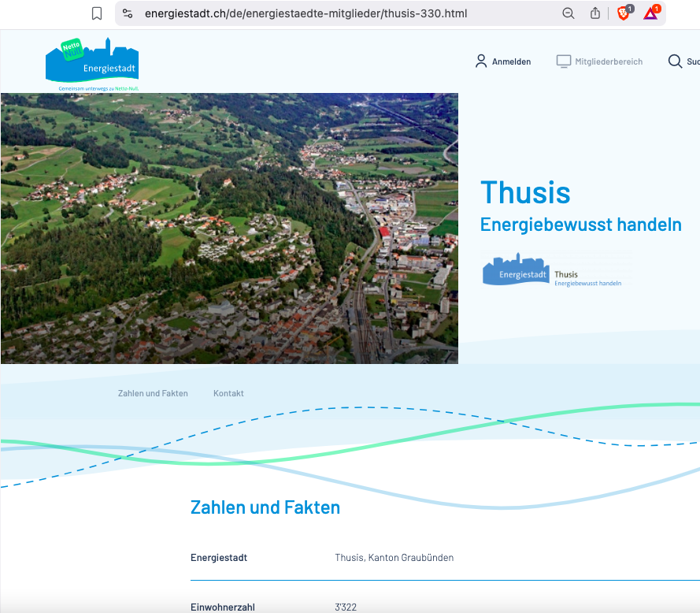Click the aerial photo of Thusis

pos(229,228)
